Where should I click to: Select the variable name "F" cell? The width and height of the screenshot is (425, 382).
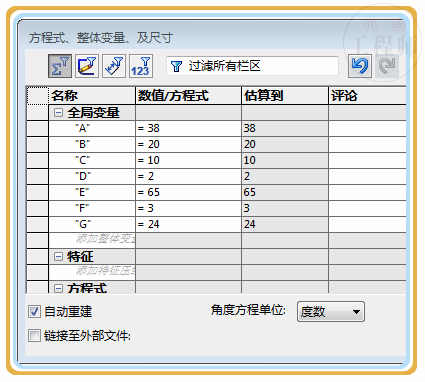point(92,208)
